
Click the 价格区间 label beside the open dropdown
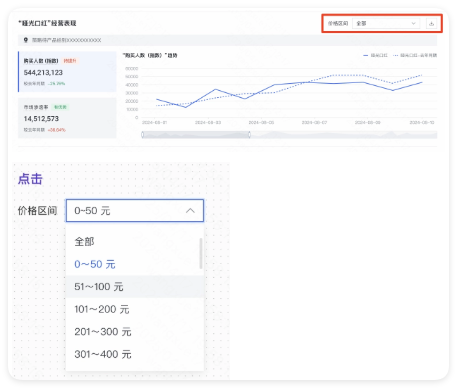point(37,211)
